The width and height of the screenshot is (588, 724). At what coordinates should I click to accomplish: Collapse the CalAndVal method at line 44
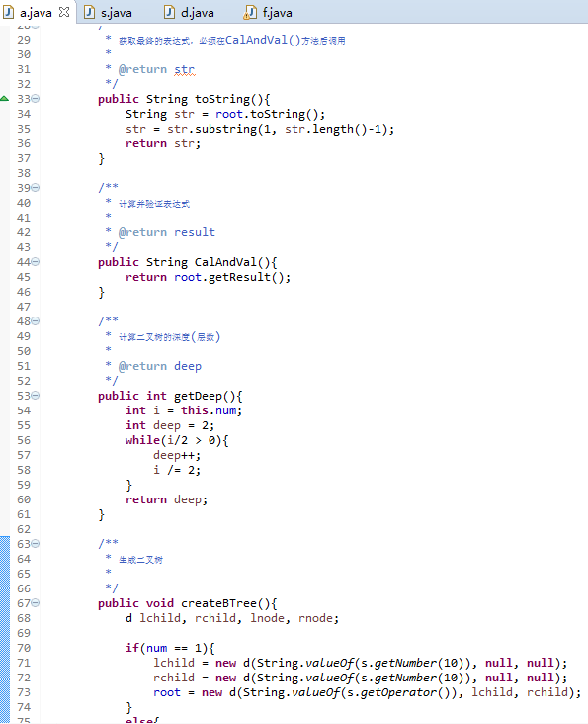36,262
